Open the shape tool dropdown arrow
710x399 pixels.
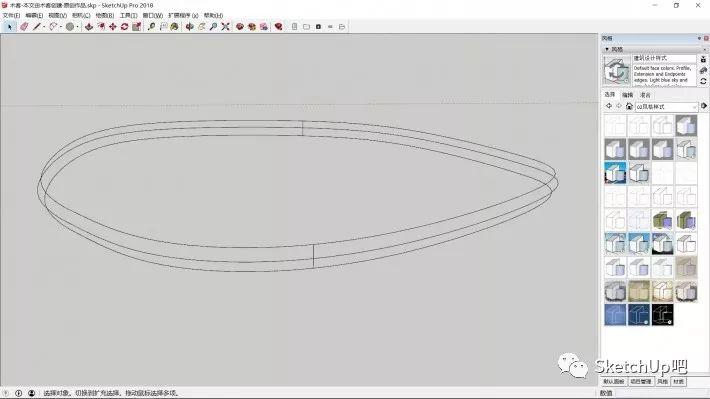point(77,27)
